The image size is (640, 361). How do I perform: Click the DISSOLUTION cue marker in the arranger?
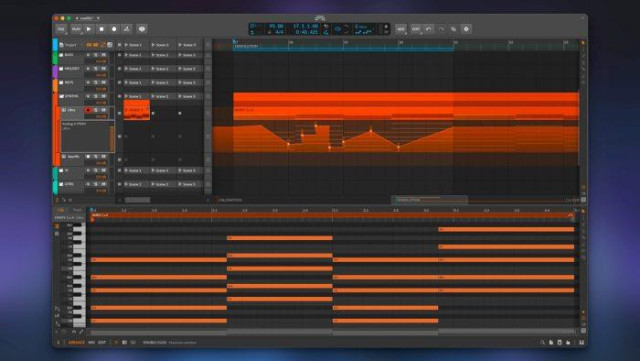[x=247, y=46]
